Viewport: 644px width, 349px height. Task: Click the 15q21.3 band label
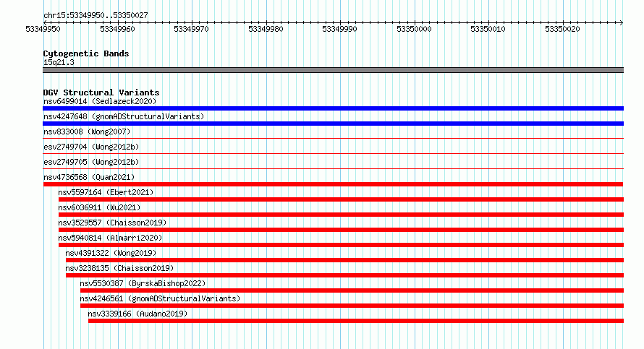59,62
